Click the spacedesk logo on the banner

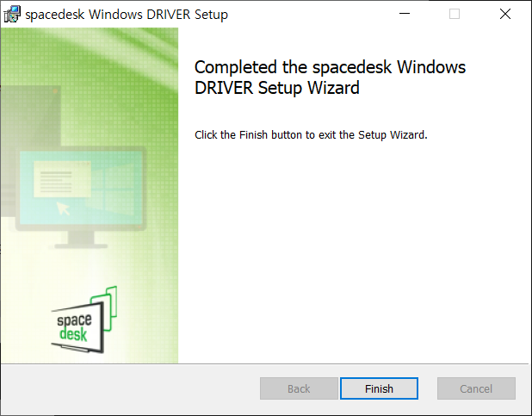point(84,320)
